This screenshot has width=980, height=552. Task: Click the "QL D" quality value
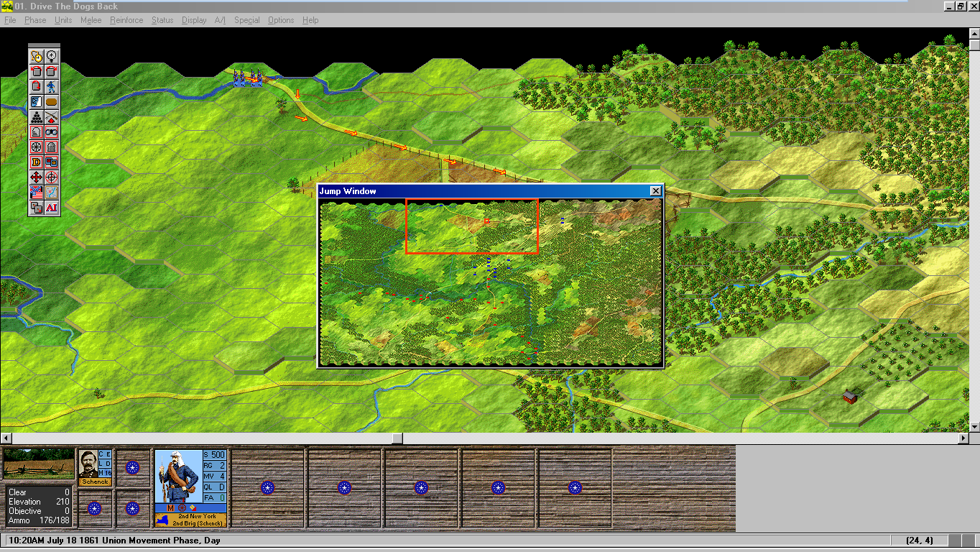coord(215,487)
